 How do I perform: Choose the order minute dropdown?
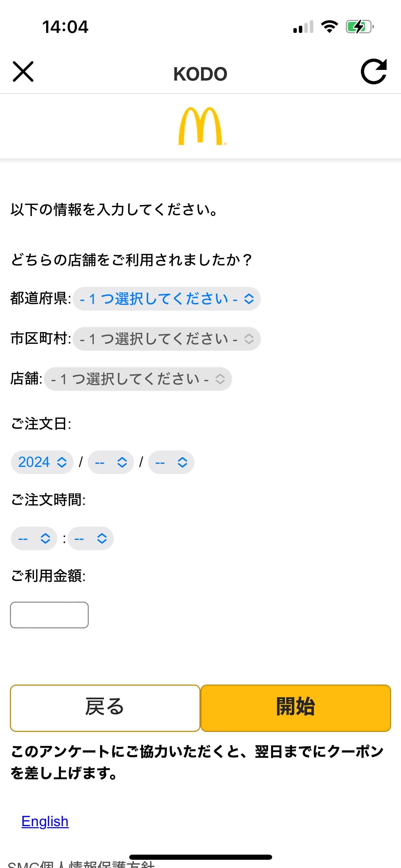(x=90, y=539)
